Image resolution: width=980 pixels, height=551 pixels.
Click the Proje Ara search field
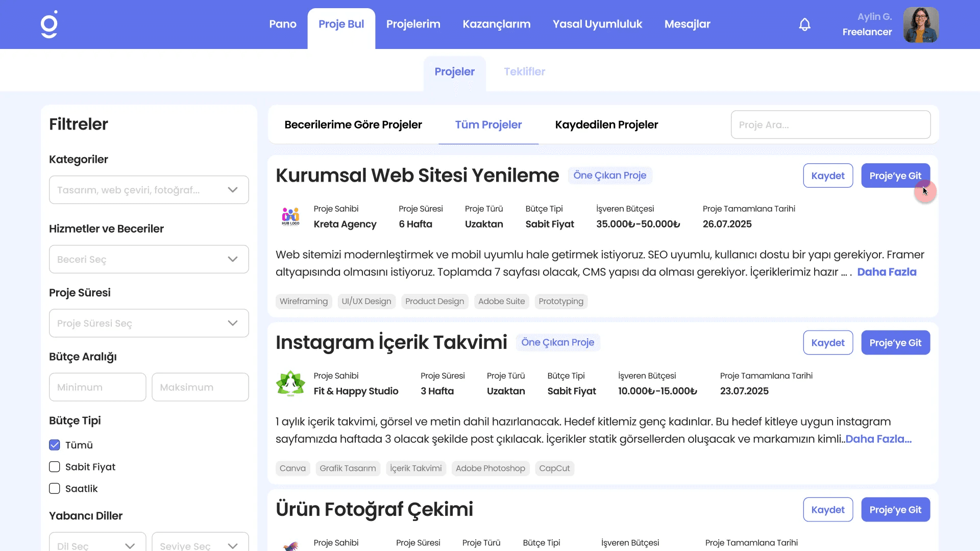click(x=830, y=125)
